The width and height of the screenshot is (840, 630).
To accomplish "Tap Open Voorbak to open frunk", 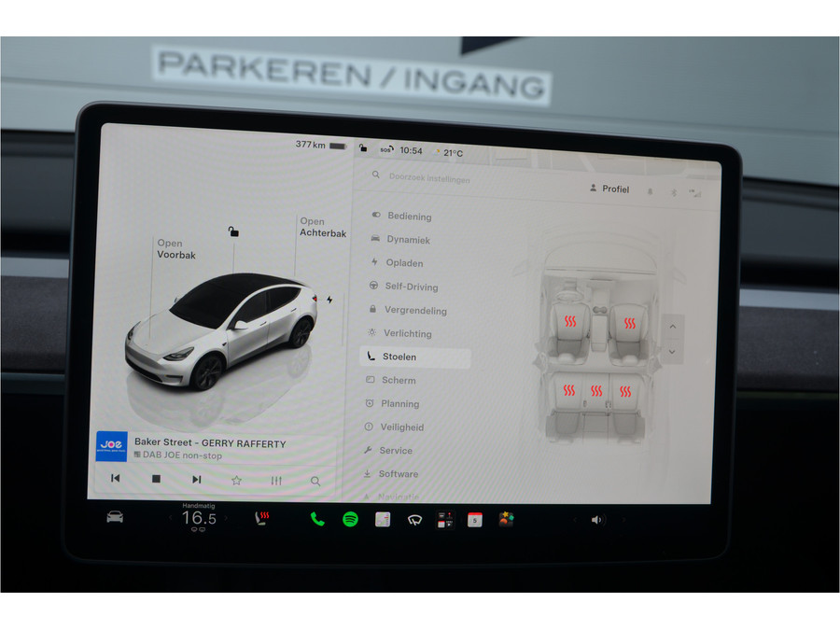I will coord(176,249).
